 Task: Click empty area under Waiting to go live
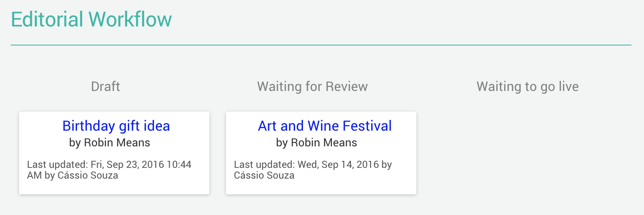(x=528, y=153)
